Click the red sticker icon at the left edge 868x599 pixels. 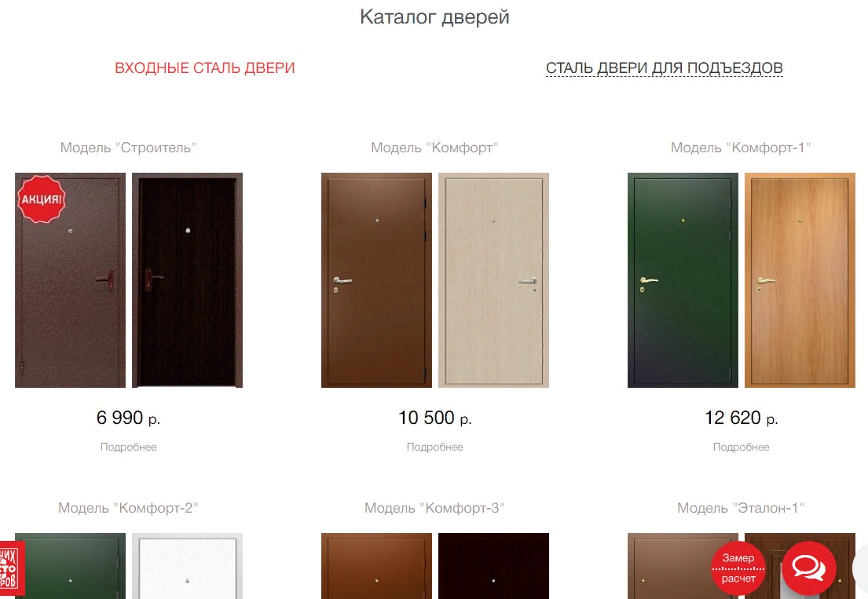[11, 568]
